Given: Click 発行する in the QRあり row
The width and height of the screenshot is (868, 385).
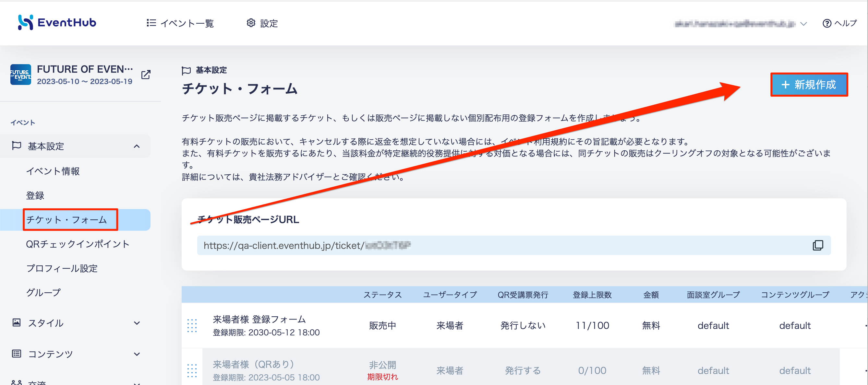Looking at the screenshot, I should (523, 370).
